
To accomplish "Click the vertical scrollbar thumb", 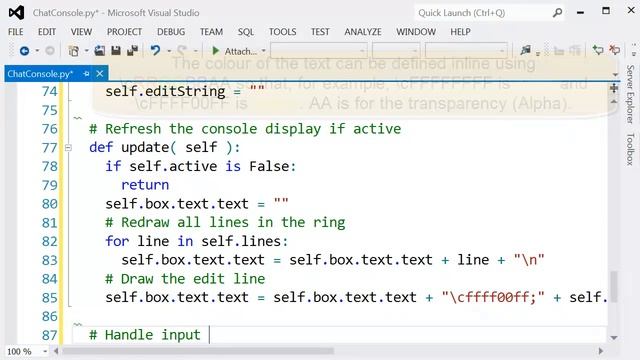I will (614, 287).
